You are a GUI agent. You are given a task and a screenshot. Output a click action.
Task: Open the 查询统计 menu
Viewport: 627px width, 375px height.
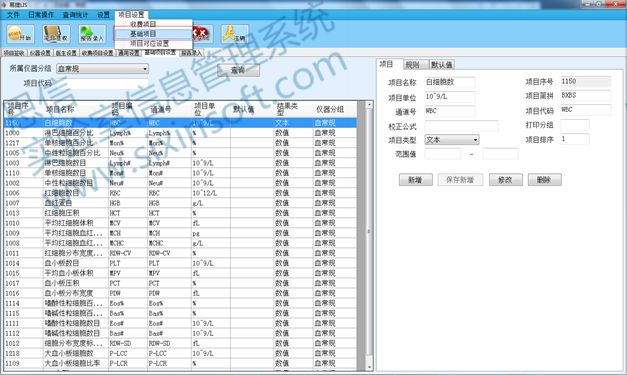75,15
